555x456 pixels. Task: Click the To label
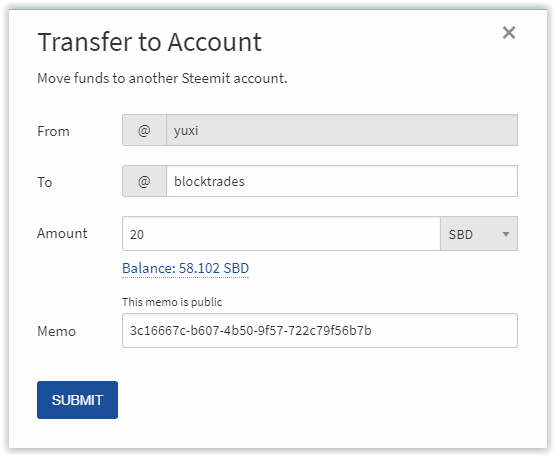(45, 182)
